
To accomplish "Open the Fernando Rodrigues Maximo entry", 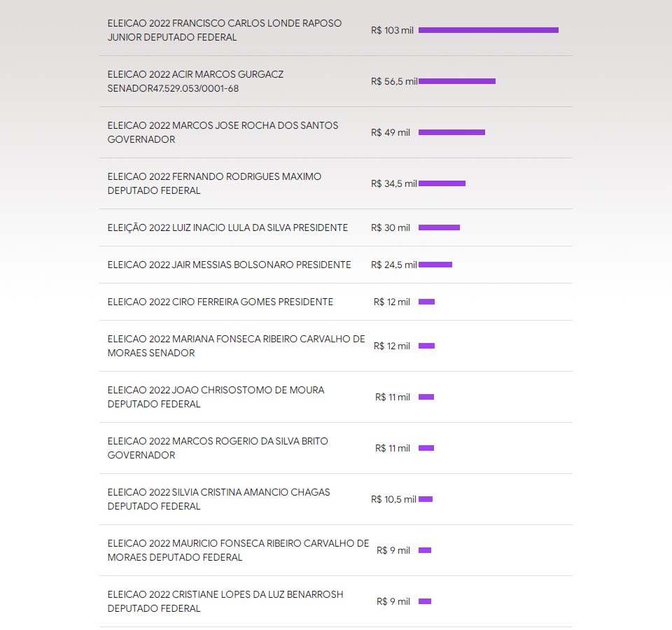I will point(214,183).
